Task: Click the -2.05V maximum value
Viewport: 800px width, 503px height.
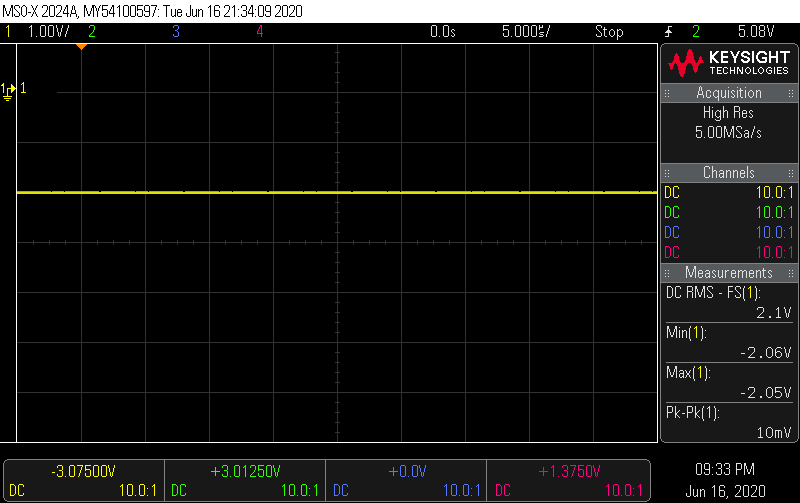Action: [x=766, y=393]
